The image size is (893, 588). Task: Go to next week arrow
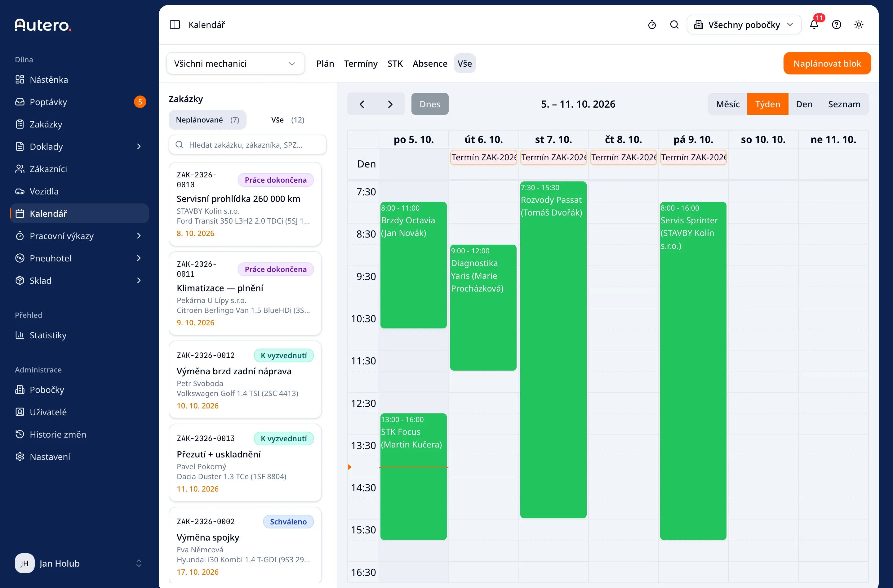click(x=390, y=104)
